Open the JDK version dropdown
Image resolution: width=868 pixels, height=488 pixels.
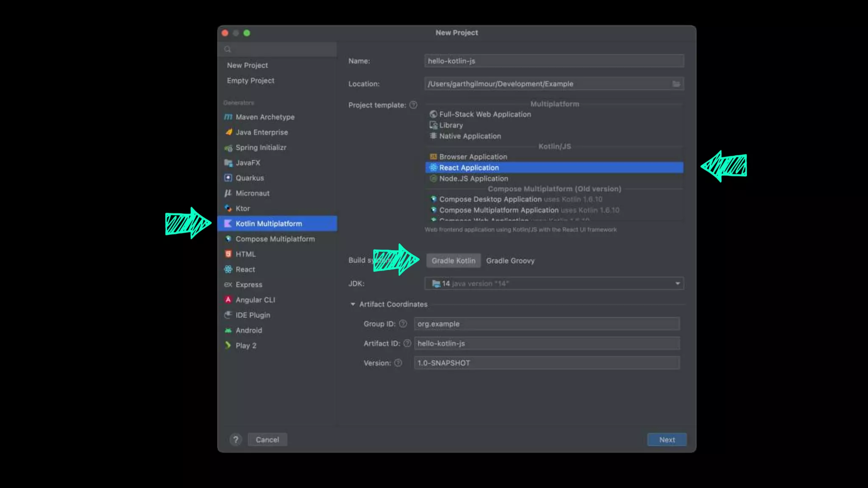(x=677, y=283)
